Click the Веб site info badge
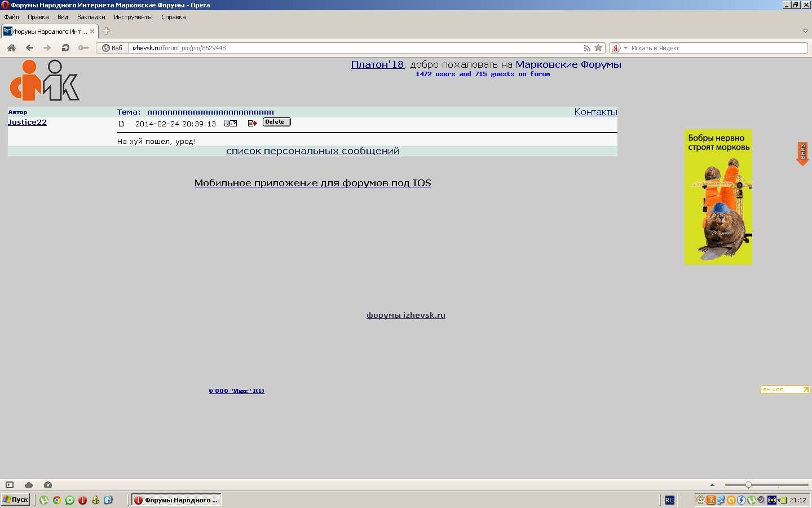This screenshot has height=508, width=812. click(x=112, y=48)
